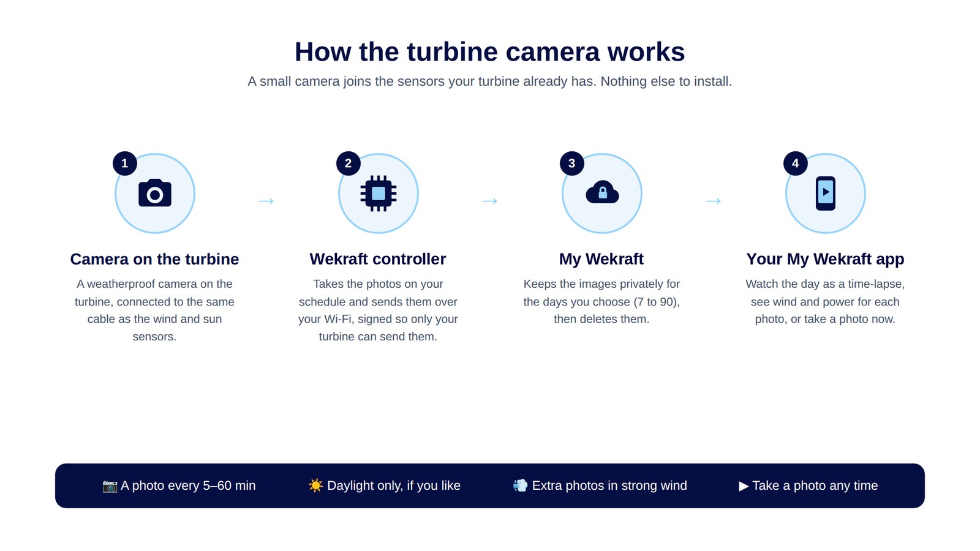This screenshot has height=551, width=980.
Task: Click play triangle beside "Take a photo any time"
Action: (744, 486)
